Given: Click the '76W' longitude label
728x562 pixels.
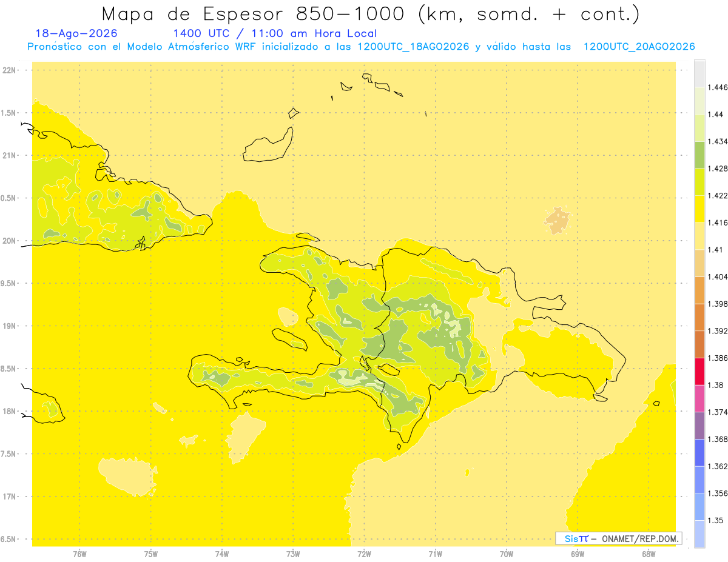Looking at the screenshot, I should pyautogui.click(x=79, y=554).
